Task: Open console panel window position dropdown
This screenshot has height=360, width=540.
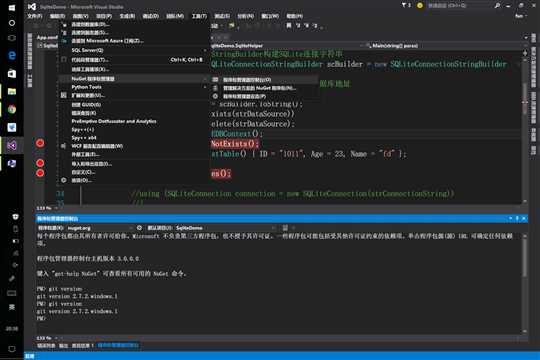Action: [511, 218]
